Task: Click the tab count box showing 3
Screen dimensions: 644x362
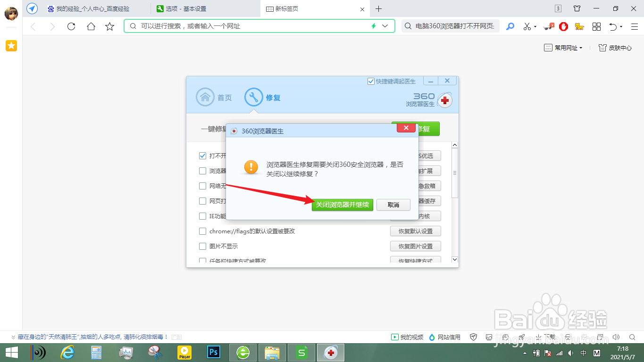Action: pyautogui.click(x=558, y=8)
